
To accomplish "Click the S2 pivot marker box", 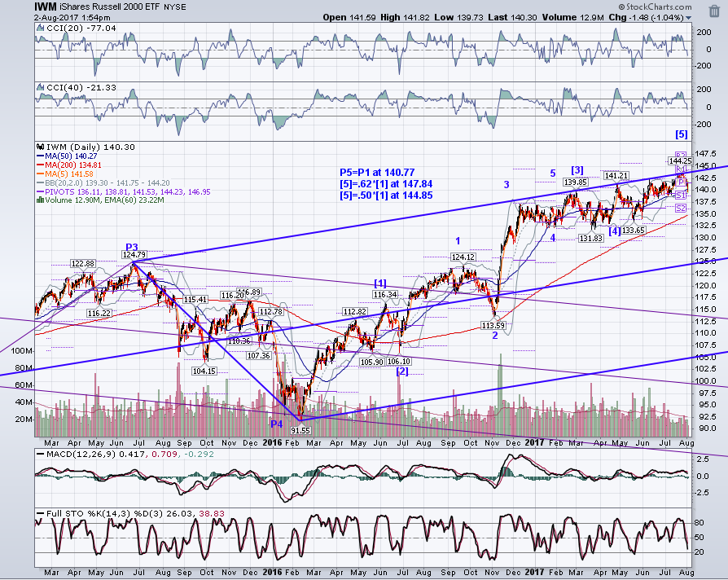I will pyautogui.click(x=681, y=208).
